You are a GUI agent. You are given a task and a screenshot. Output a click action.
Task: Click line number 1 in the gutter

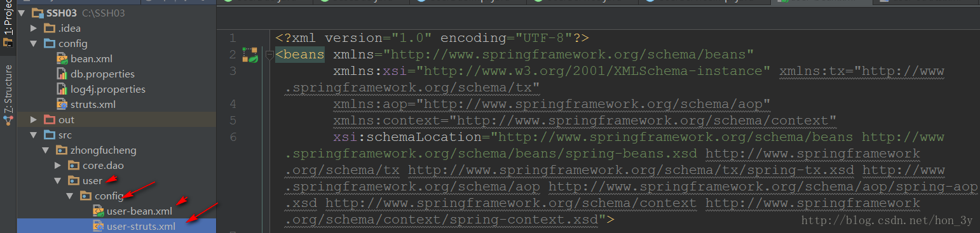(233, 38)
